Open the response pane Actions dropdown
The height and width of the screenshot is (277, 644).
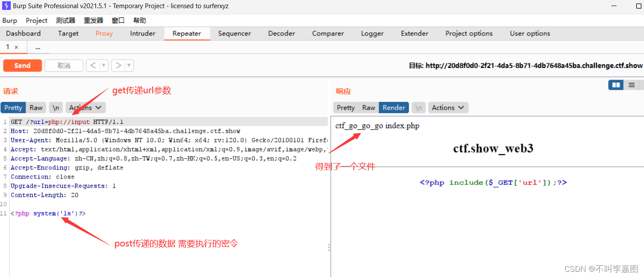[448, 108]
